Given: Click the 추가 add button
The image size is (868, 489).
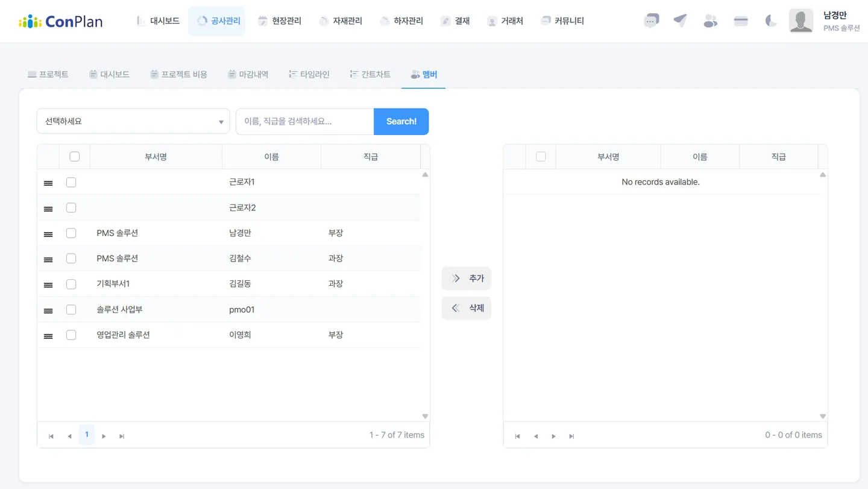Looking at the screenshot, I should (467, 279).
